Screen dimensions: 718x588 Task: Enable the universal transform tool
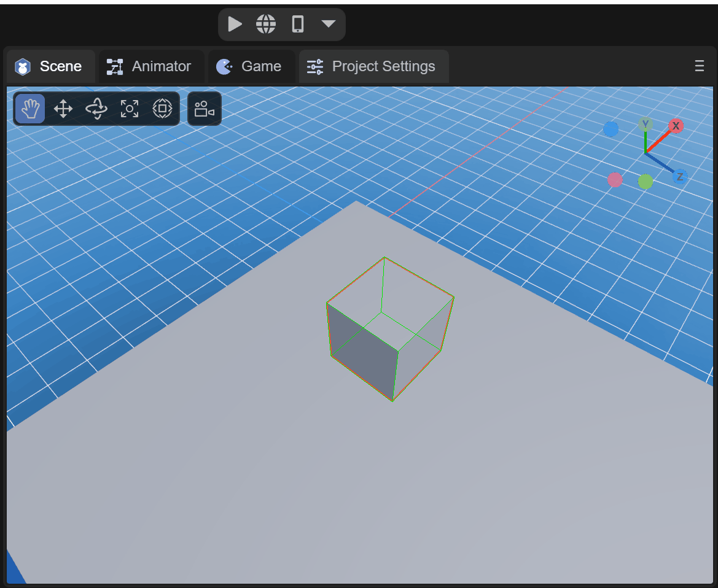coord(162,109)
